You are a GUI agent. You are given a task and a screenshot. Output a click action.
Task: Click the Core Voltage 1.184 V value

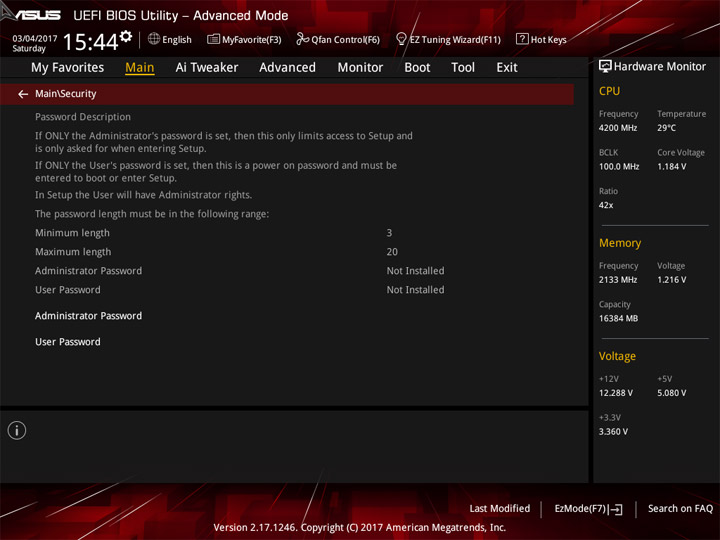(672, 167)
